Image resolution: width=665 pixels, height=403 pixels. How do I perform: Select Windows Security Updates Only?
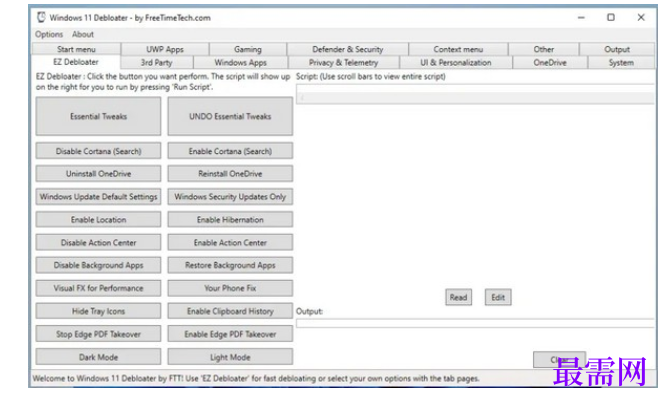pos(230,197)
